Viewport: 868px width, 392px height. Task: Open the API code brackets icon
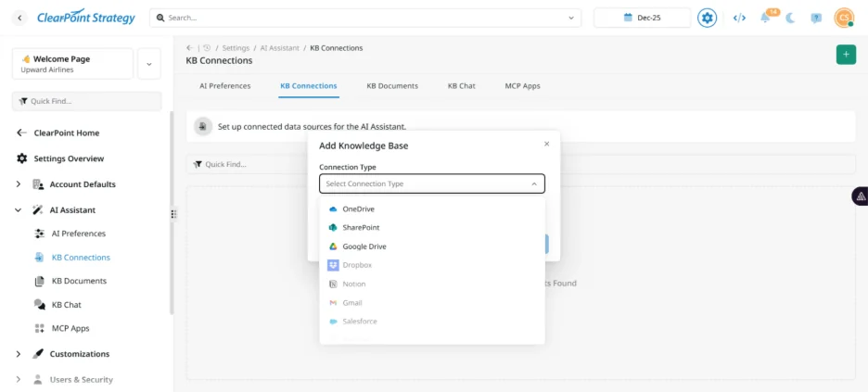739,18
